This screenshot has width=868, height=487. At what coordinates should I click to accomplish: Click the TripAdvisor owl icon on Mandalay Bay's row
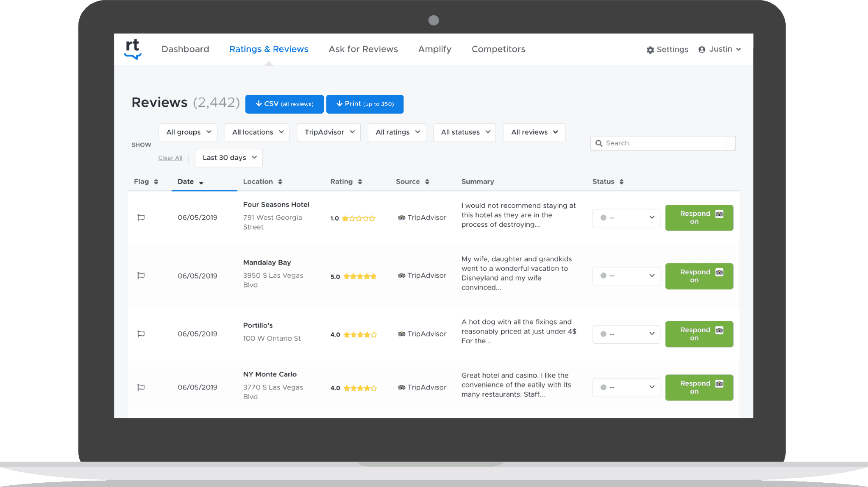[402, 276]
